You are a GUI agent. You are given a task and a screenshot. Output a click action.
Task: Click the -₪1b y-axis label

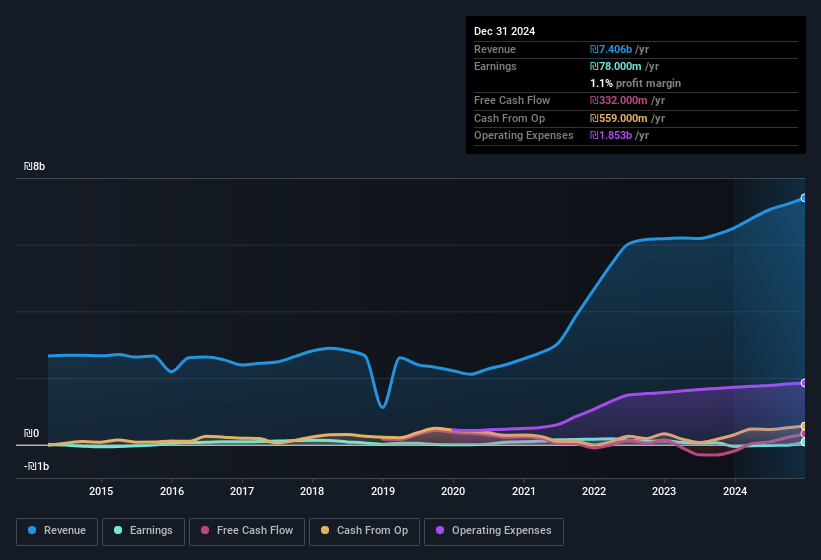[37, 466]
